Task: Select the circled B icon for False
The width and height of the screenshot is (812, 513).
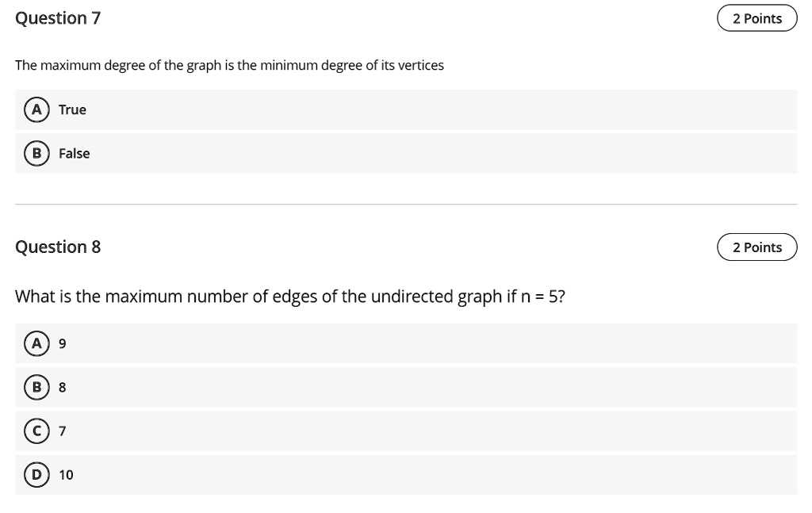Action: pos(36,153)
